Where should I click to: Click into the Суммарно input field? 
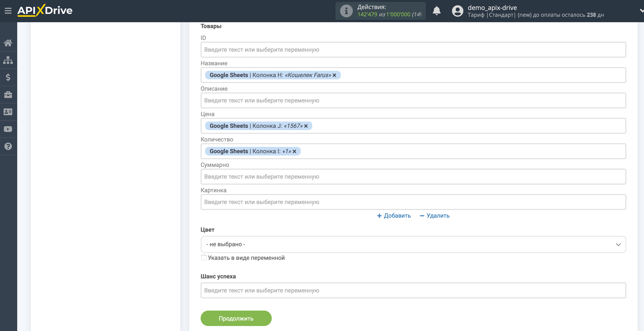413,177
